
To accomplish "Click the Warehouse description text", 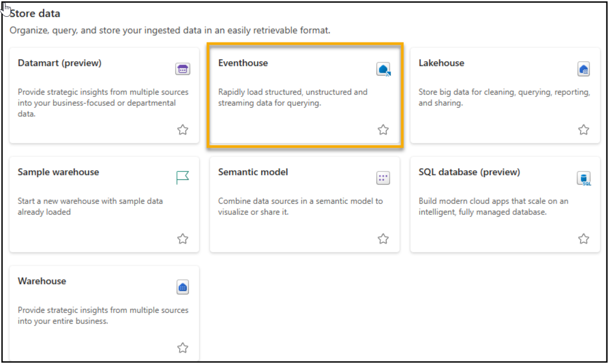I will [x=103, y=315].
